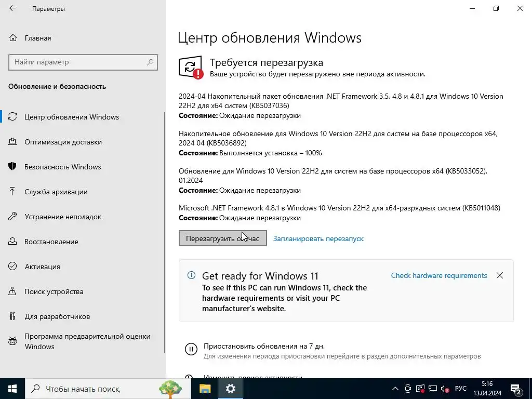Click the Поиск устройства person icon
The width and height of the screenshot is (532, 399).
(x=12, y=291)
